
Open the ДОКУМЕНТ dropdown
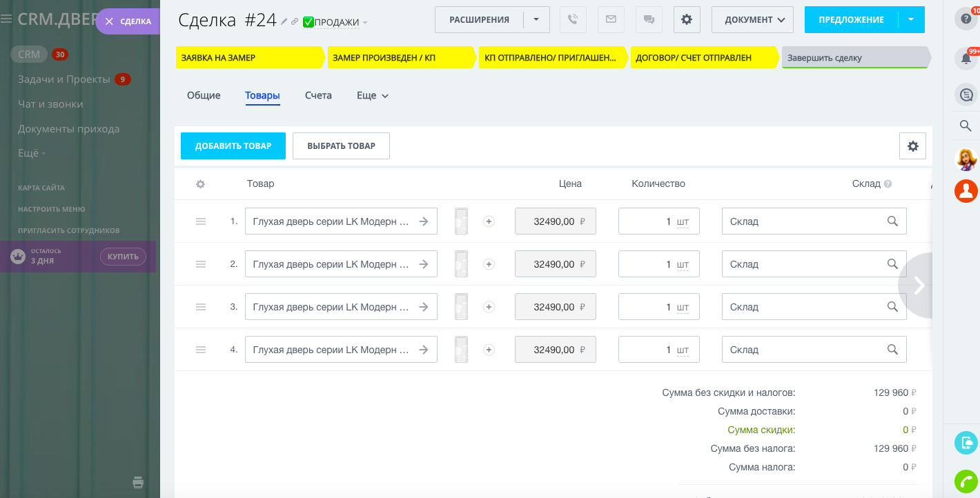[x=752, y=19]
